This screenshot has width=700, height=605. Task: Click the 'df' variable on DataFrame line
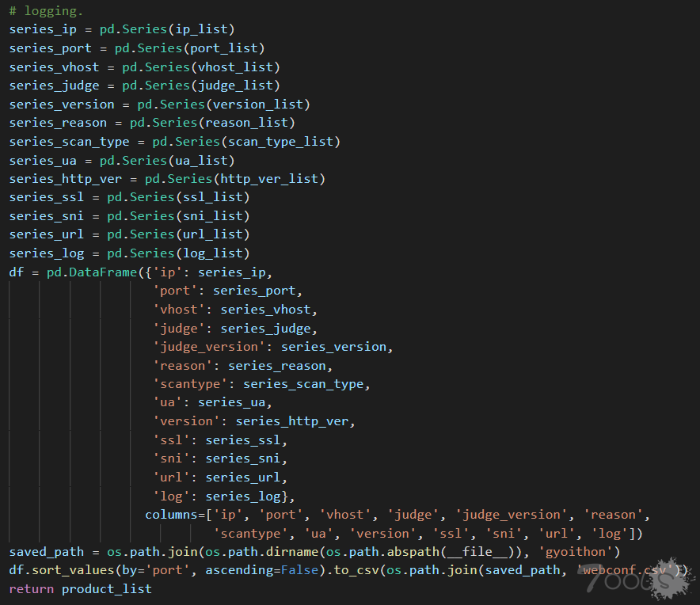(x=17, y=272)
